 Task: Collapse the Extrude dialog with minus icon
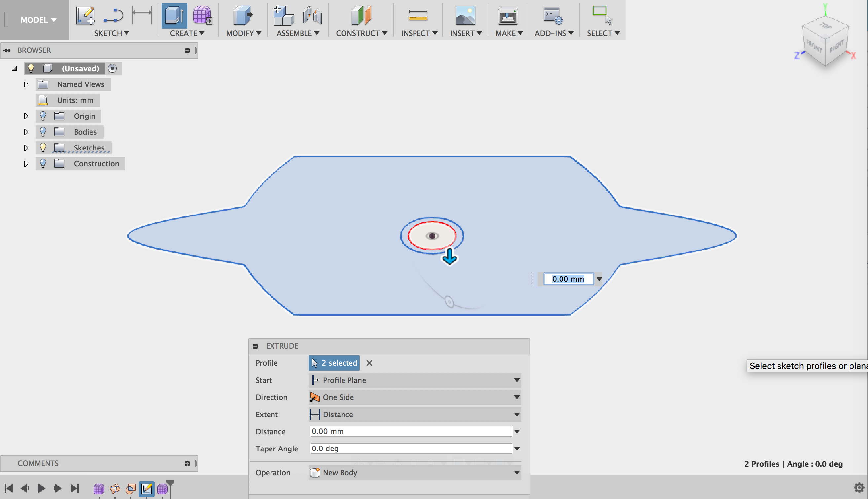click(x=256, y=346)
